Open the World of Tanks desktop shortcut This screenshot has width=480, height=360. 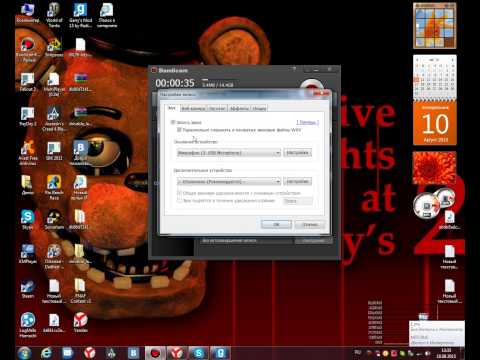[54, 15]
